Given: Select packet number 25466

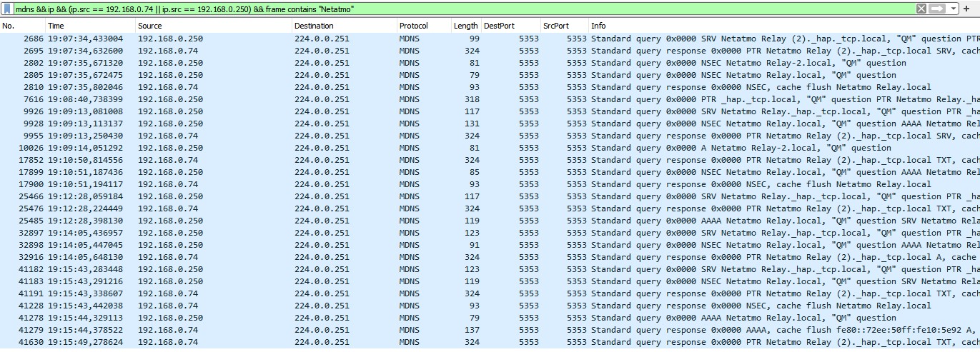Looking at the screenshot, I should (x=31, y=196).
